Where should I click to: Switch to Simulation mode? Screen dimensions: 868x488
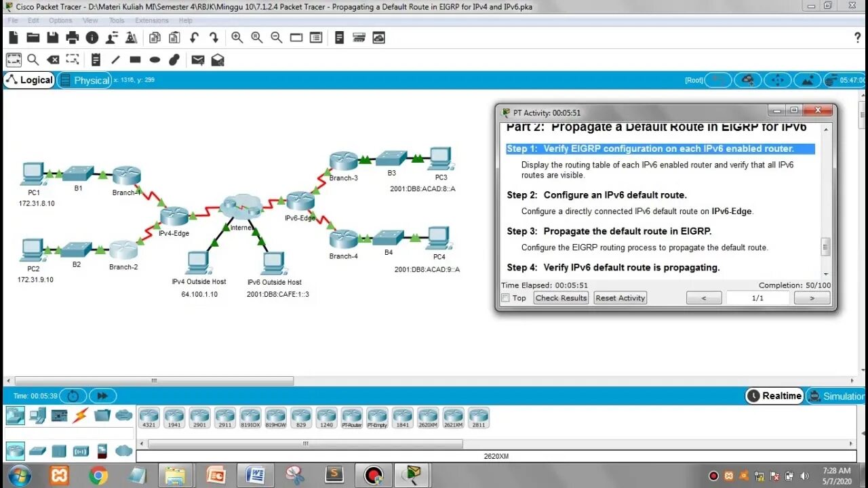coord(836,396)
